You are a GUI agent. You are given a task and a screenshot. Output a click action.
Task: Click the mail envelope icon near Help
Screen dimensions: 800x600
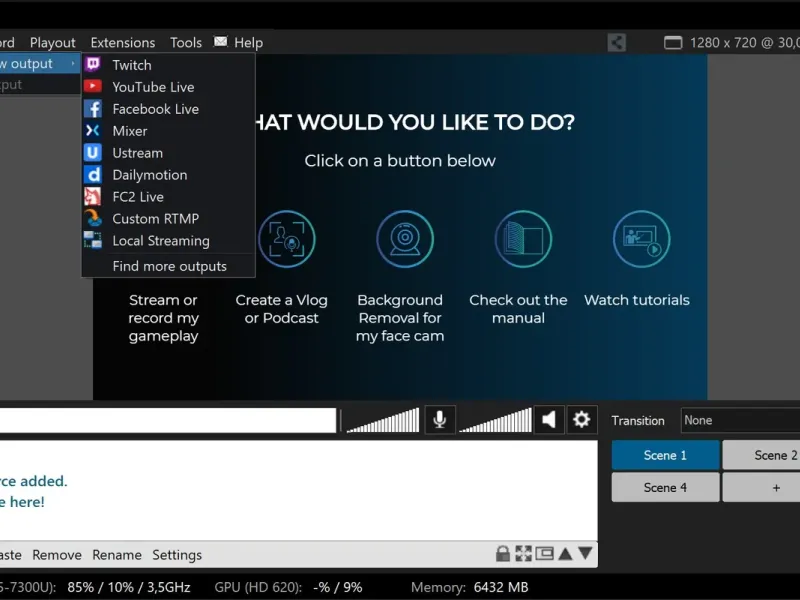pos(220,41)
